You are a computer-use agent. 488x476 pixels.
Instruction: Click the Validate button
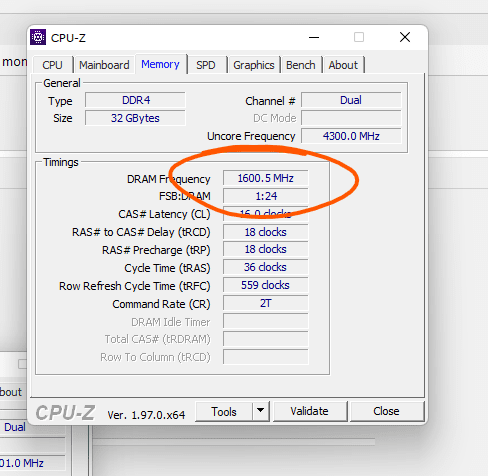coord(310,411)
